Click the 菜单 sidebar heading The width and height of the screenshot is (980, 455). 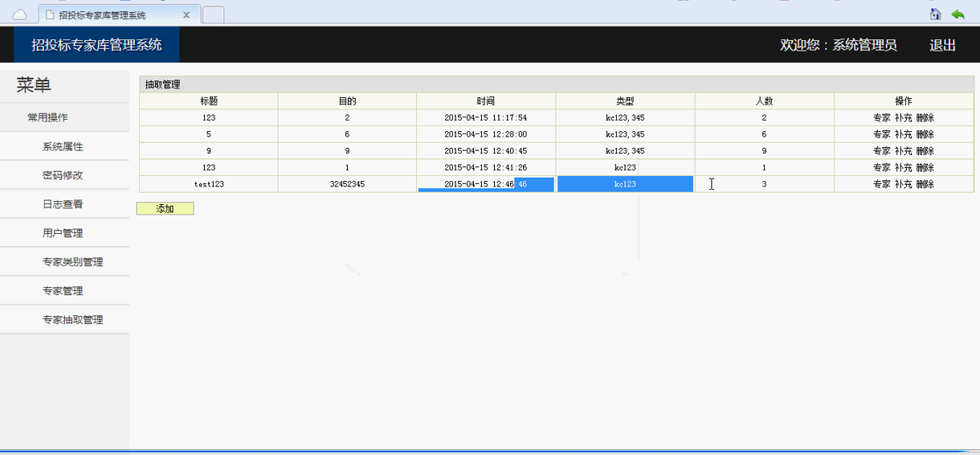click(34, 85)
